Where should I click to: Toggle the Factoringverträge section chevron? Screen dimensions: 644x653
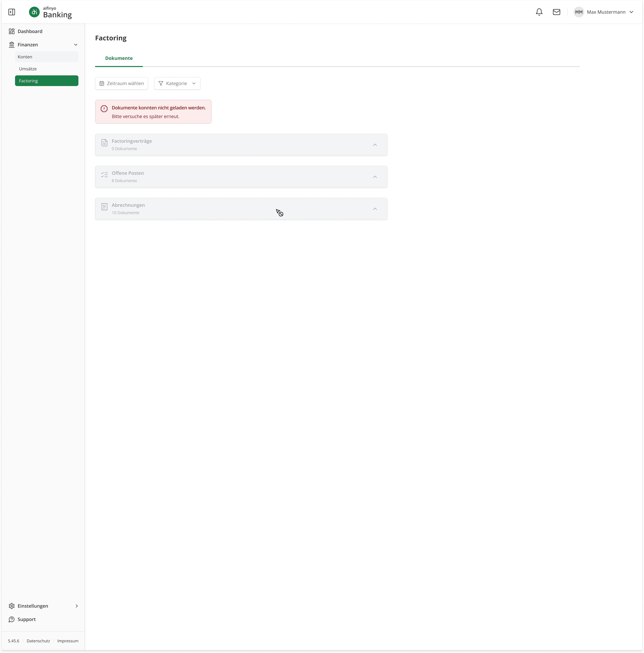click(375, 145)
